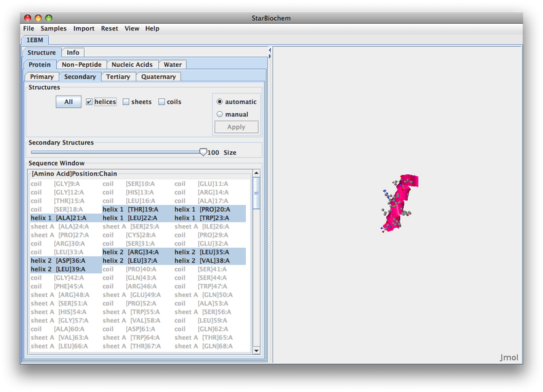
Task: Click the sequence list scroll-up arrow
Action: [256, 174]
